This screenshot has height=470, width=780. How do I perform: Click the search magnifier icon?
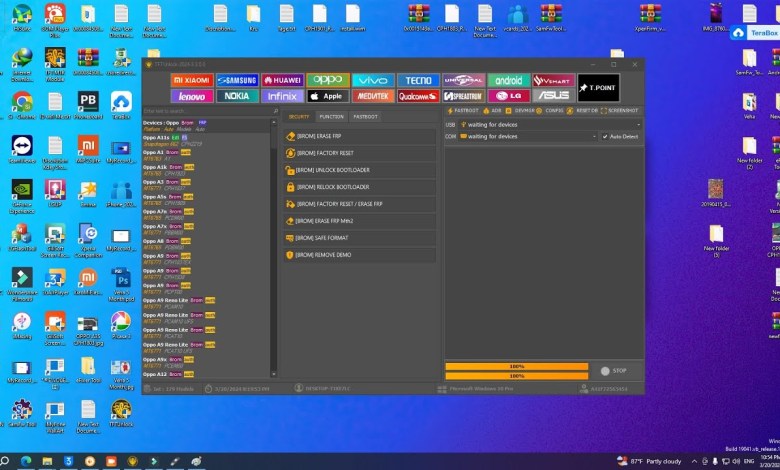(x=275, y=111)
